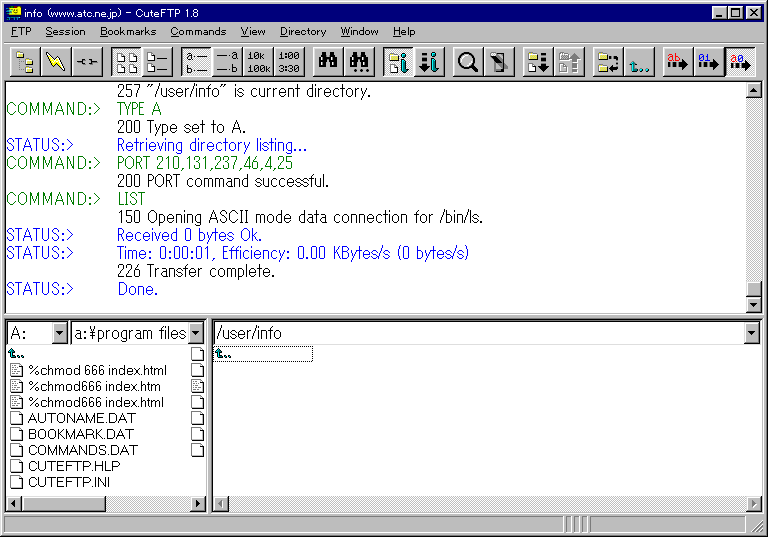768x537 pixels.
Task: Click the disconnect icon
Action: [x=87, y=62]
